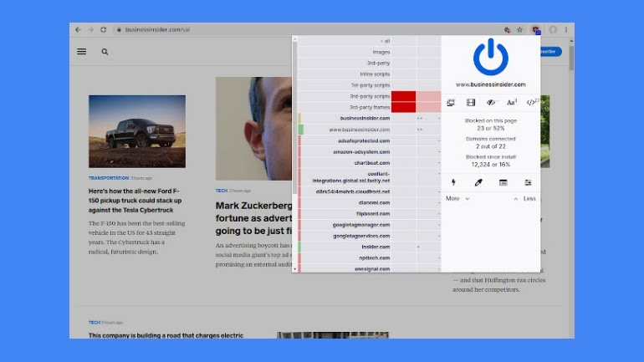Open site search with magnifier icon
Screen dimensions: 644x362
[x=105, y=52]
